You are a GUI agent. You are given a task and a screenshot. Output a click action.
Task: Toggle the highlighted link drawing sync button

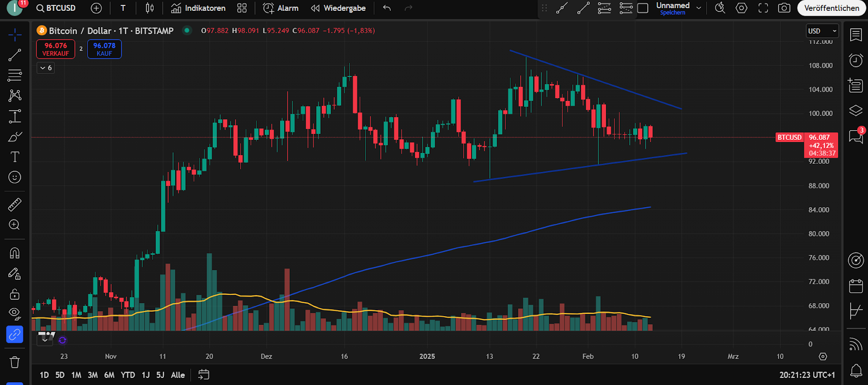tap(15, 335)
